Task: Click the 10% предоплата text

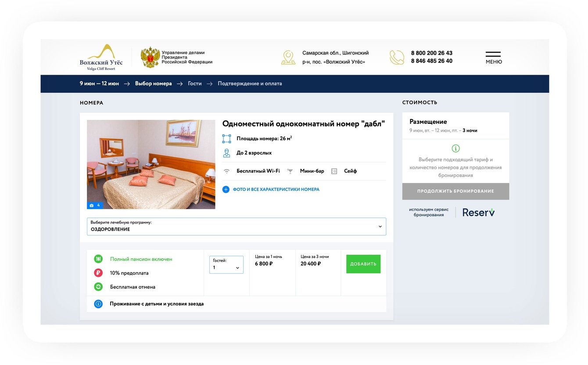Action: 129,273
